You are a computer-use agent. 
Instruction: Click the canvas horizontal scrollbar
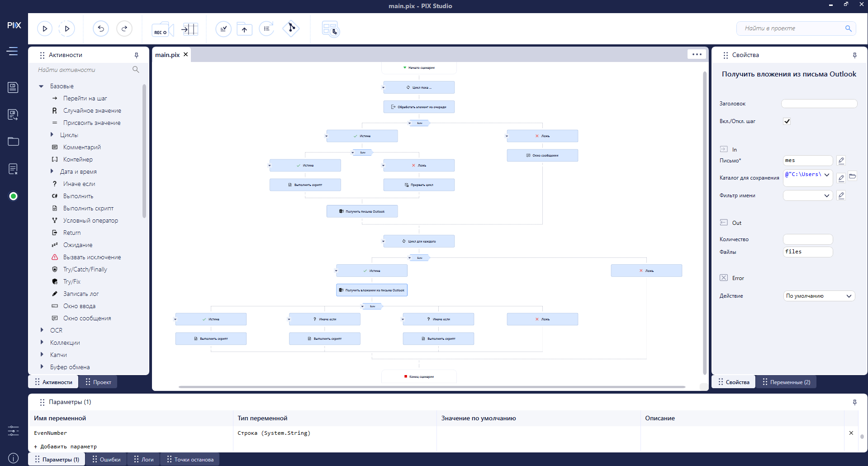tap(432, 387)
